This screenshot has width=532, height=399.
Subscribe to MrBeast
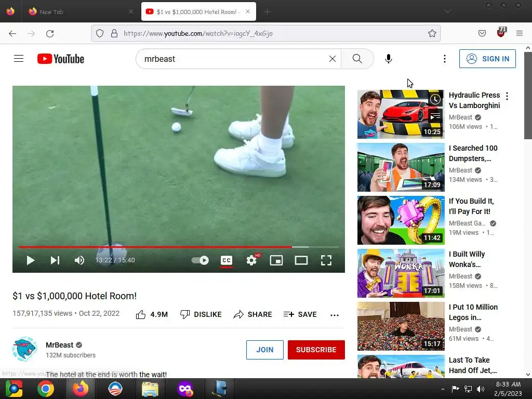[x=316, y=350]
